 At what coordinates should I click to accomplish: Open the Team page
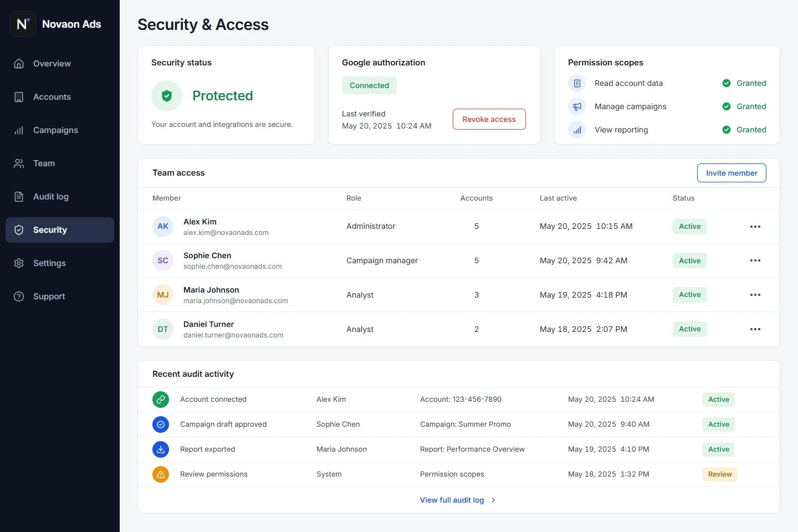(60, 163)
